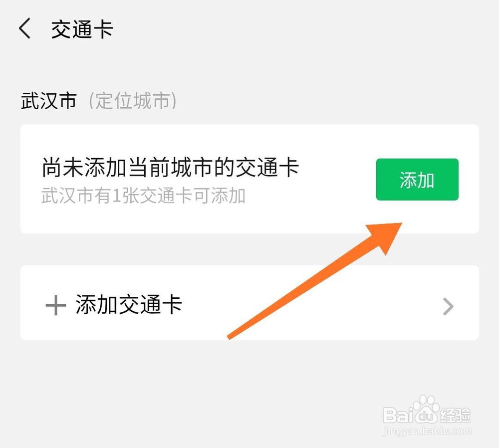Click the 武汉市有1张交通卡可添加 subtitle
Image resolution: width=499 pixels, height=448 pixels.
[144, 196]
